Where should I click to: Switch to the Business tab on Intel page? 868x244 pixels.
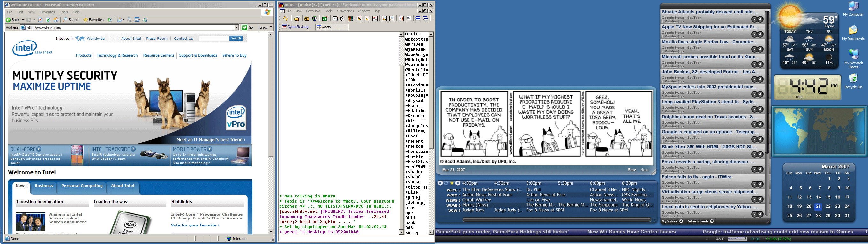pyautogui.click(x=44, y=186)
